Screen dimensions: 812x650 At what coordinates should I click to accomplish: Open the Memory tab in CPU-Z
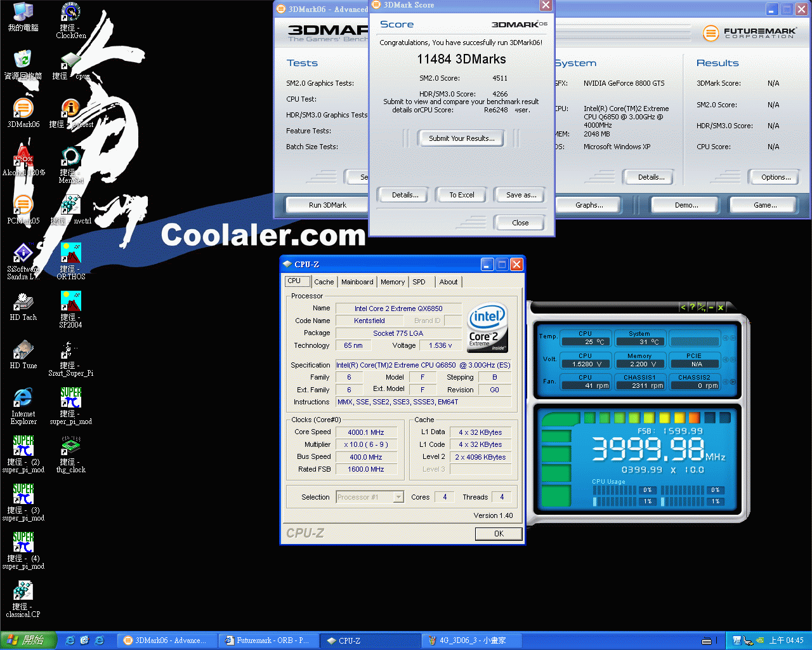(393, 282)
